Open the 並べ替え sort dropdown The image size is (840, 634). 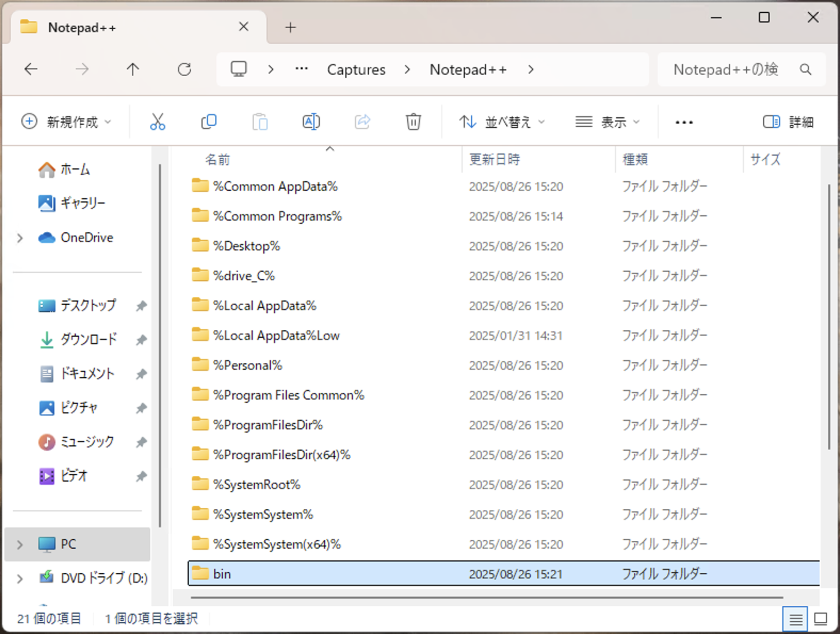(x=502, y=122)
